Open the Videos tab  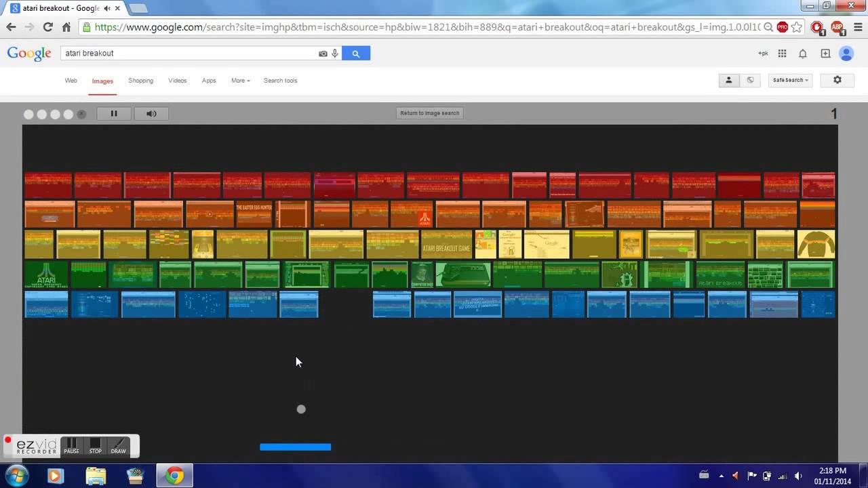tap(178, 81)
